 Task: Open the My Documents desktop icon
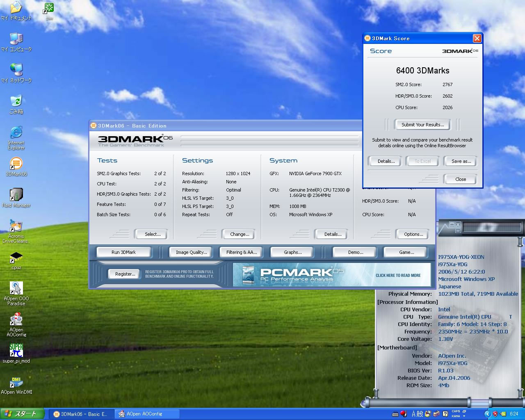(x=16, y=11)
